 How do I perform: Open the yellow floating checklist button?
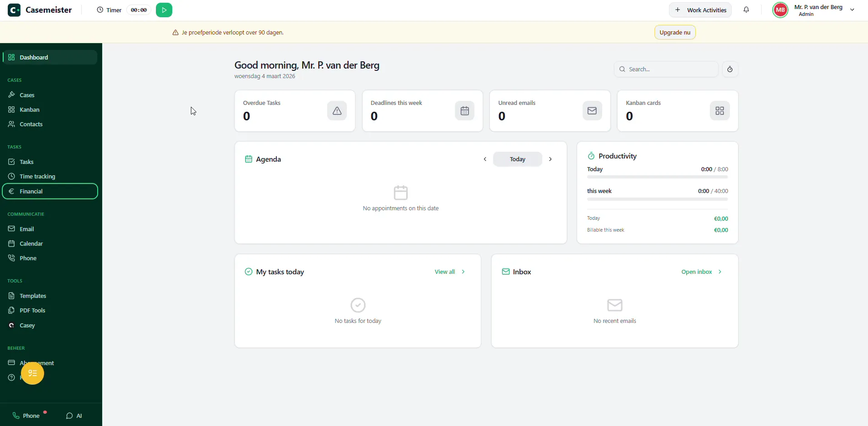(x=32, y=373)
